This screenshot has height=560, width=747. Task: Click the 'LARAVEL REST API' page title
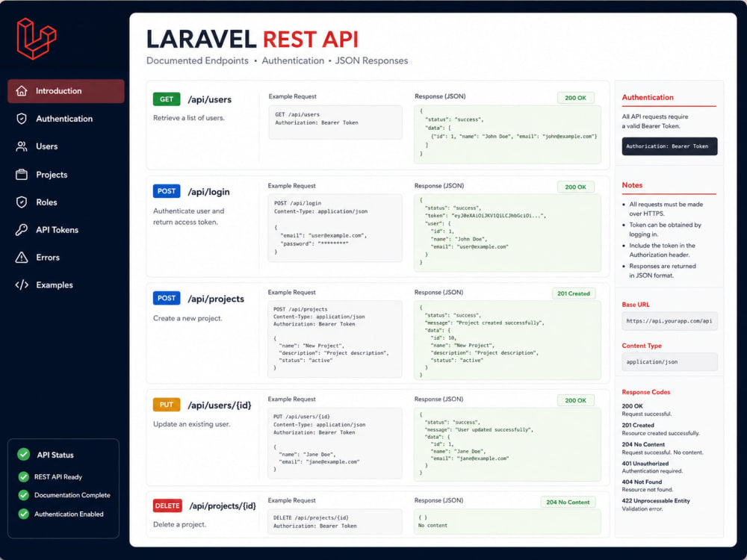coord(252,39)
